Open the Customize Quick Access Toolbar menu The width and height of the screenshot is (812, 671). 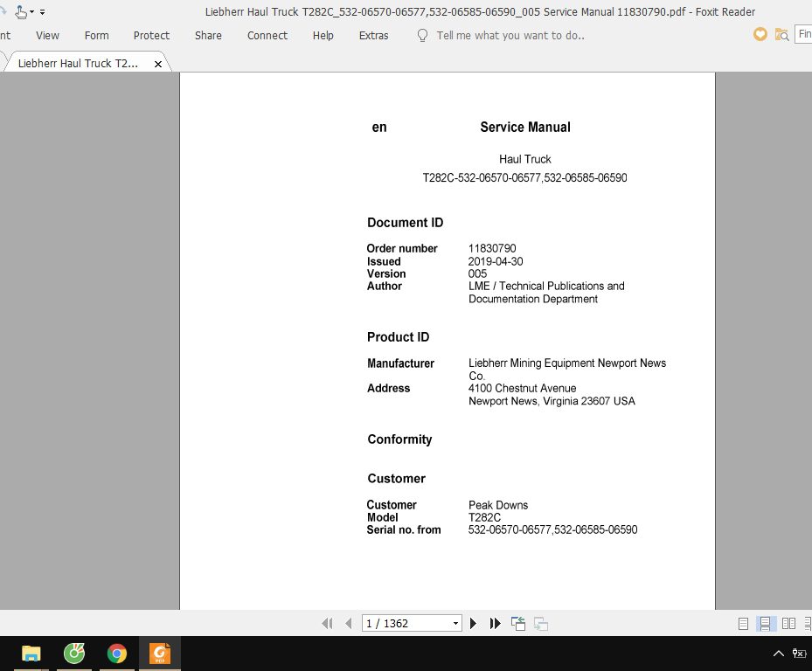43,12
